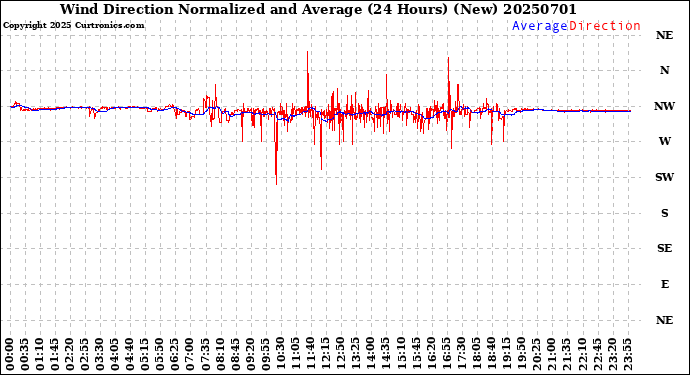Click the 19:50 time axis label
Image resolution: width=690 pixels, height=375 pixels.
[x=521, y=355]
